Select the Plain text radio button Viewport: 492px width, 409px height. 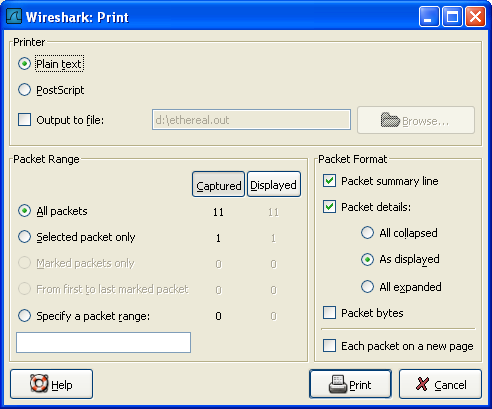(x=24, y=63)
